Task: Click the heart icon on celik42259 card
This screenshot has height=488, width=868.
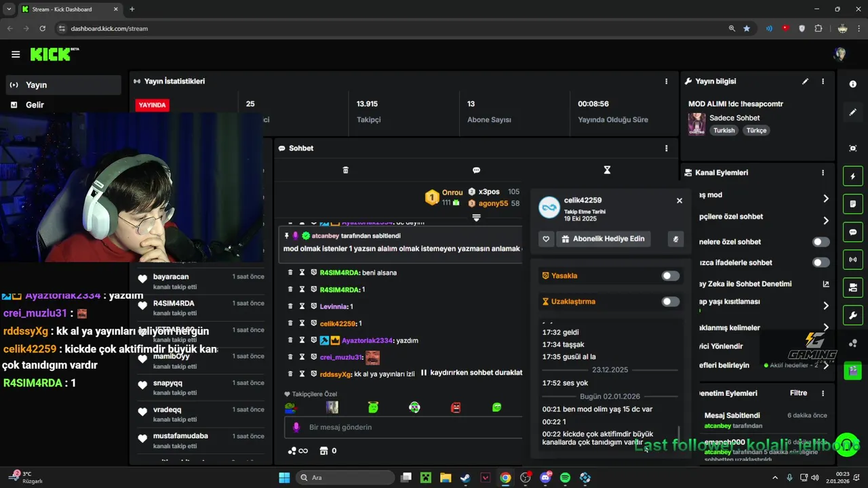Action: [x=546, y=239]
